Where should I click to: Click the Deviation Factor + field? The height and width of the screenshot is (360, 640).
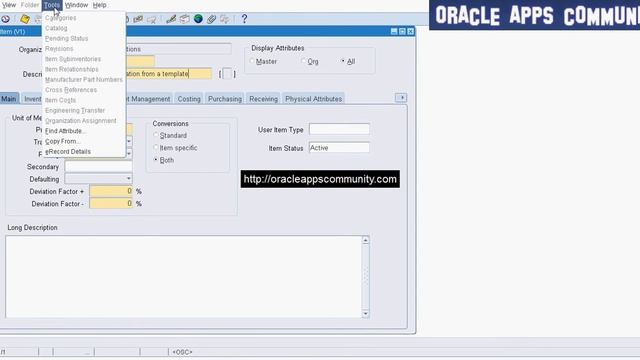111,191
